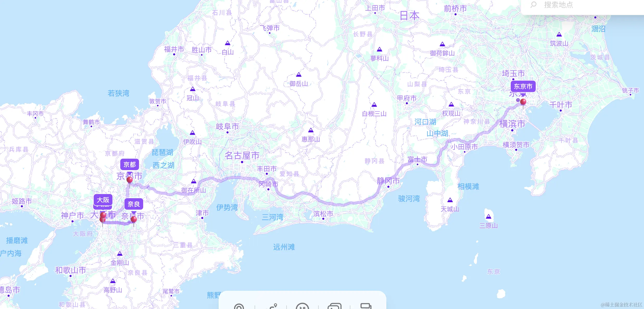
Task: Click the location marker tool icon
Action: 239,307
